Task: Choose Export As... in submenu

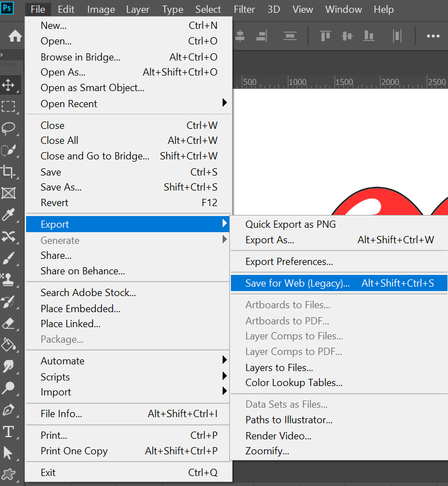Action: 339,240
